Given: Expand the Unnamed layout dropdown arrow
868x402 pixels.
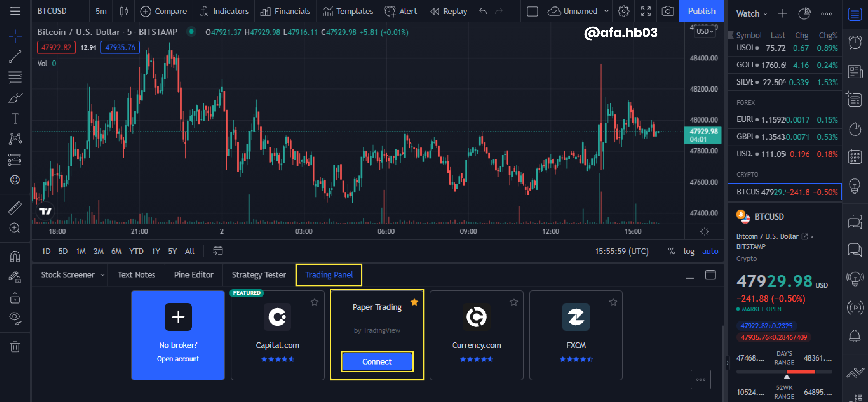Looking at the screenshot, I should pos(606,11).
